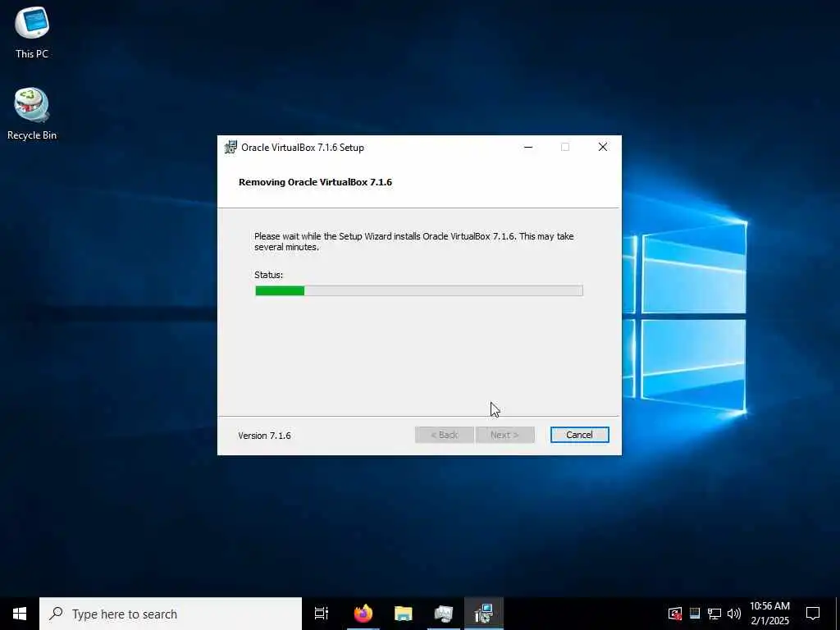Screen dimensions: 840x630
Task: Click the VirtualBox setup icon in the title bar
Action: (231, 148)
